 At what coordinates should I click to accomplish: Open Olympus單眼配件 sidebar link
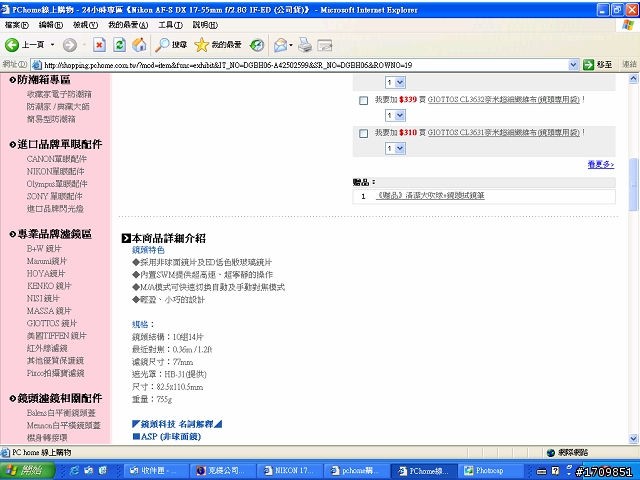tap(57, 184)
